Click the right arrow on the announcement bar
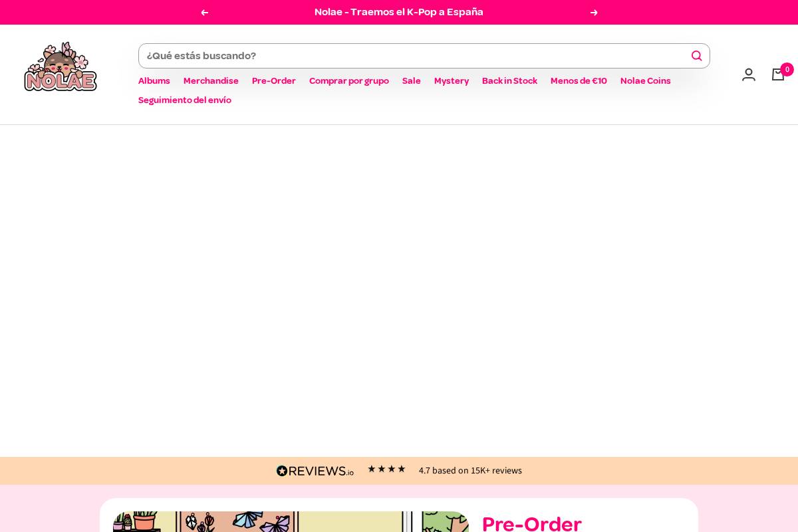Screen dimensions: 798x532 (594, 12)
